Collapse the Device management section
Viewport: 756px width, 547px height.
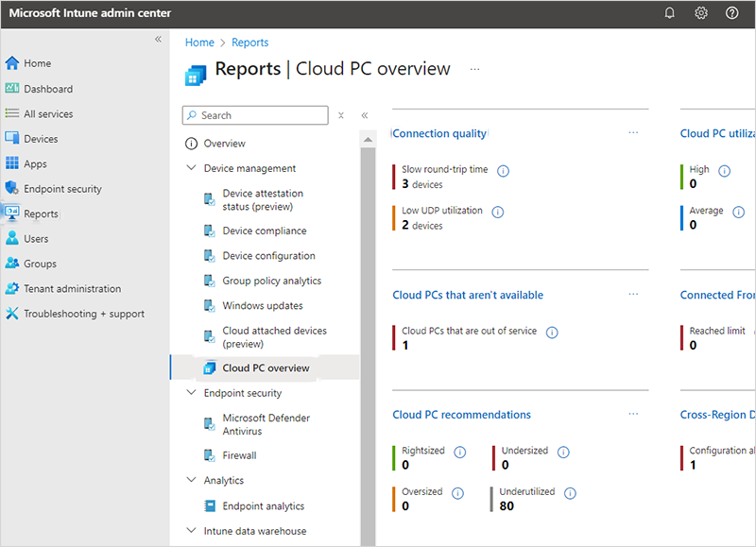coord(192,168)
